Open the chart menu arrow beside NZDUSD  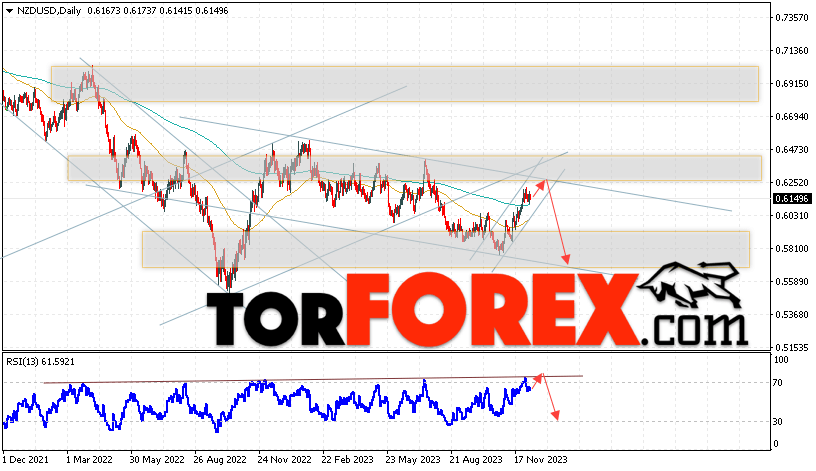[9, 11]
